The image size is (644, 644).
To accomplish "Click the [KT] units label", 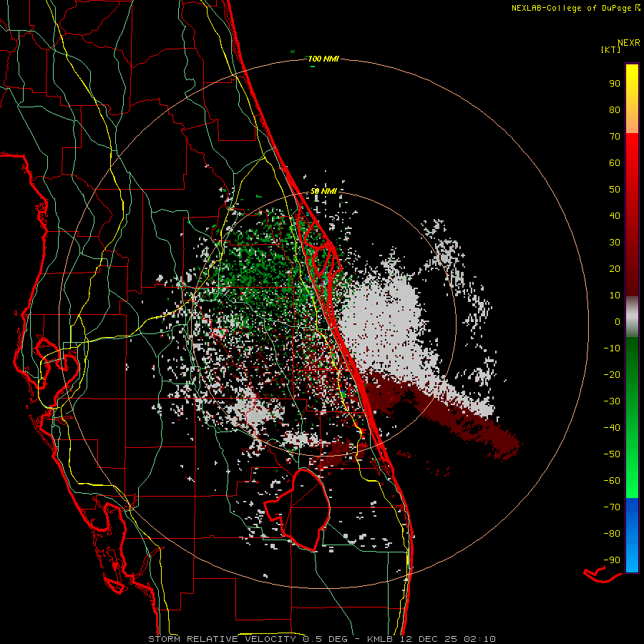I will (610, 49).
